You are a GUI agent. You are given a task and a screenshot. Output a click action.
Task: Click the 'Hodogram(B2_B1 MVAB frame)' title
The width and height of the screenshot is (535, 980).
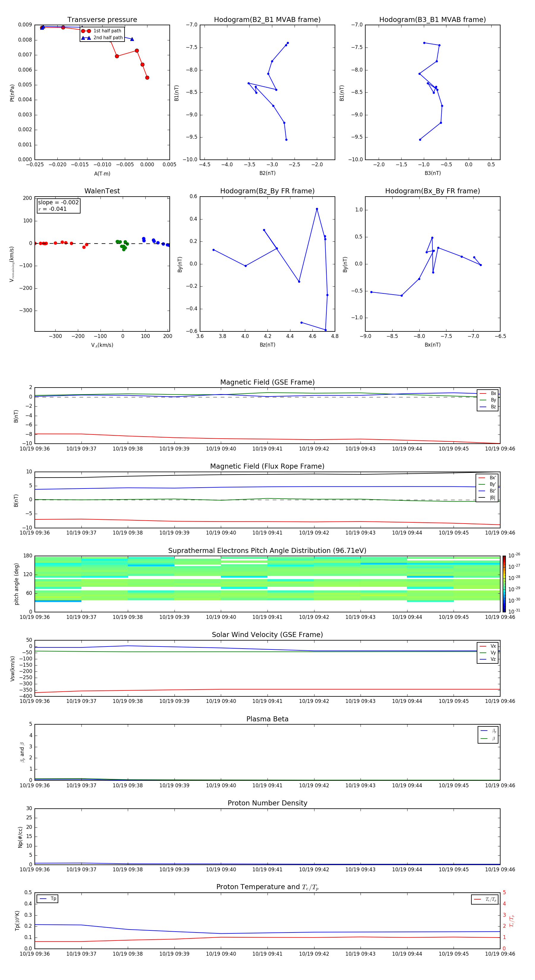[267, 20]
